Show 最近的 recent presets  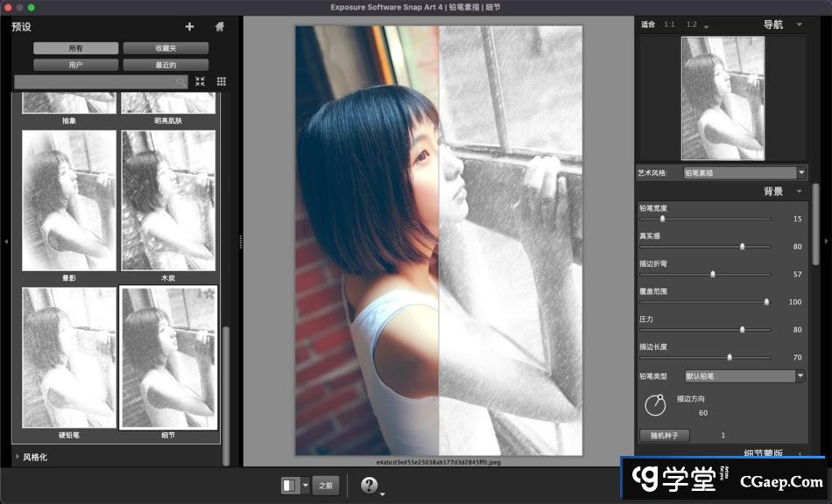pos(166,65)
